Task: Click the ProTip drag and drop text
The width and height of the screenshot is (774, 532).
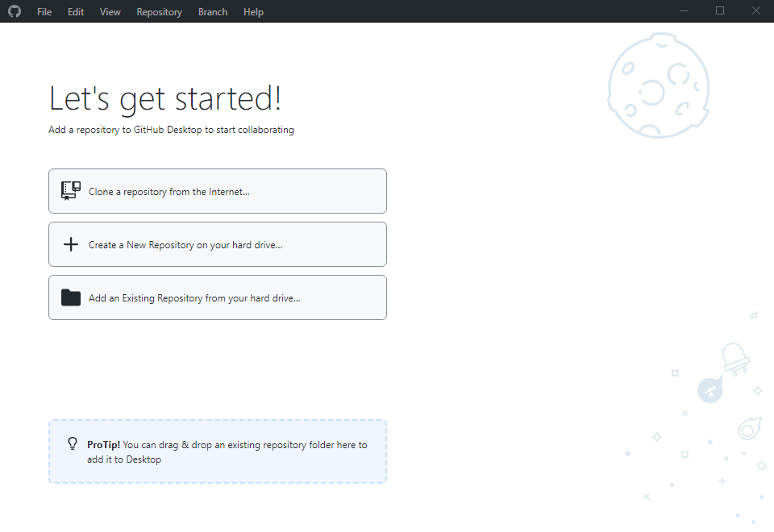Action: coord(227,452)
